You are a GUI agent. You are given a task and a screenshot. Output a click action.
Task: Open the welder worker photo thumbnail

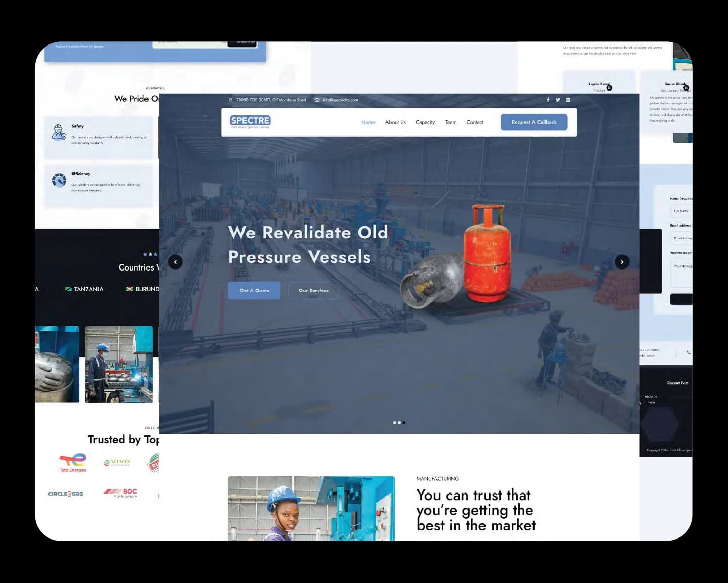(119, 365)
